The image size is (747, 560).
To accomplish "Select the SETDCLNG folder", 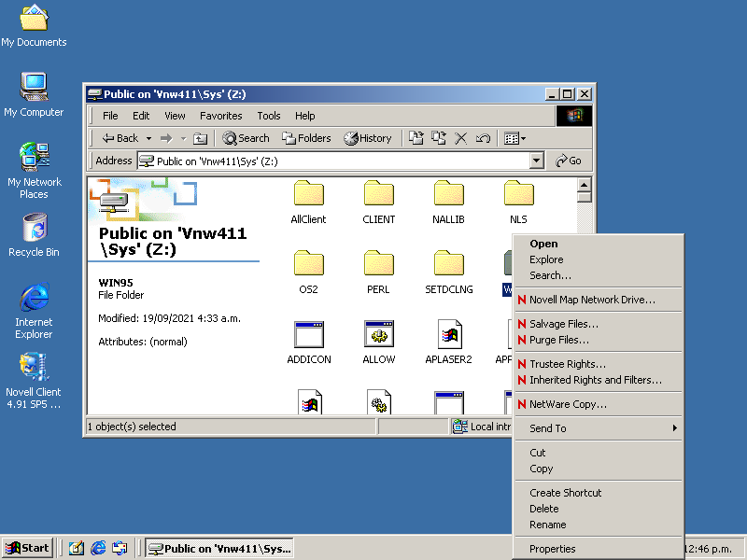I will 448,273.
